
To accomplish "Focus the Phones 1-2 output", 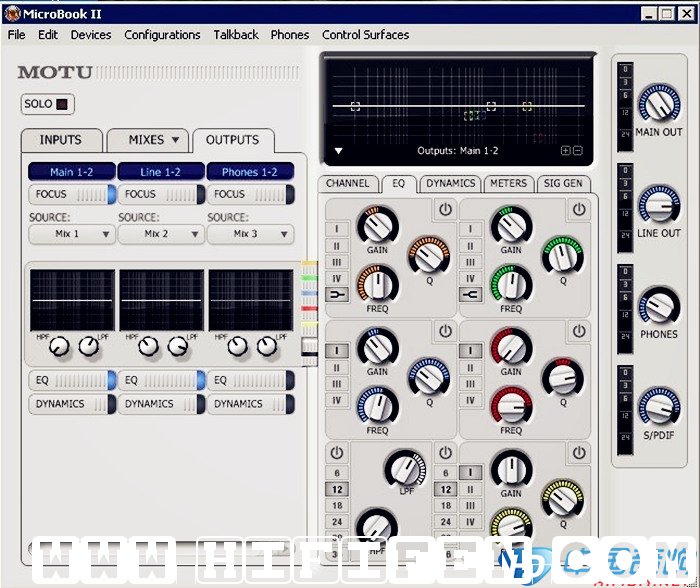I will (x=250, y=194).
